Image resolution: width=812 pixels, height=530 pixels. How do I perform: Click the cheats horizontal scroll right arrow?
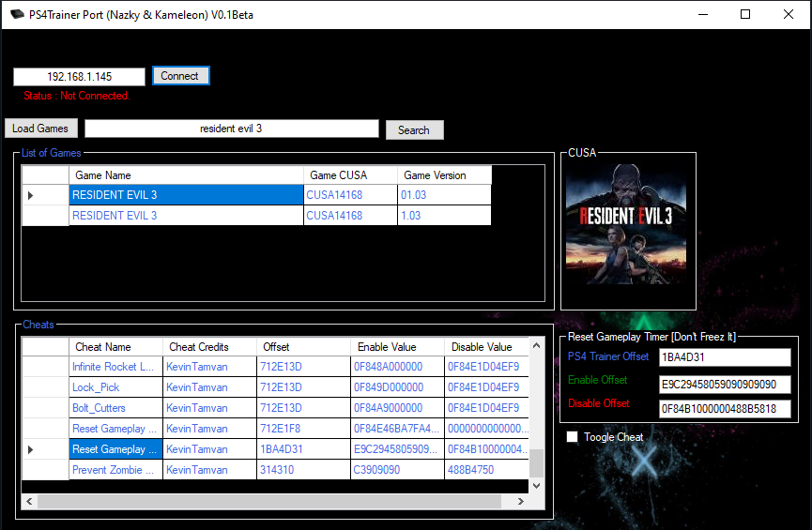[x=521, y=501]
